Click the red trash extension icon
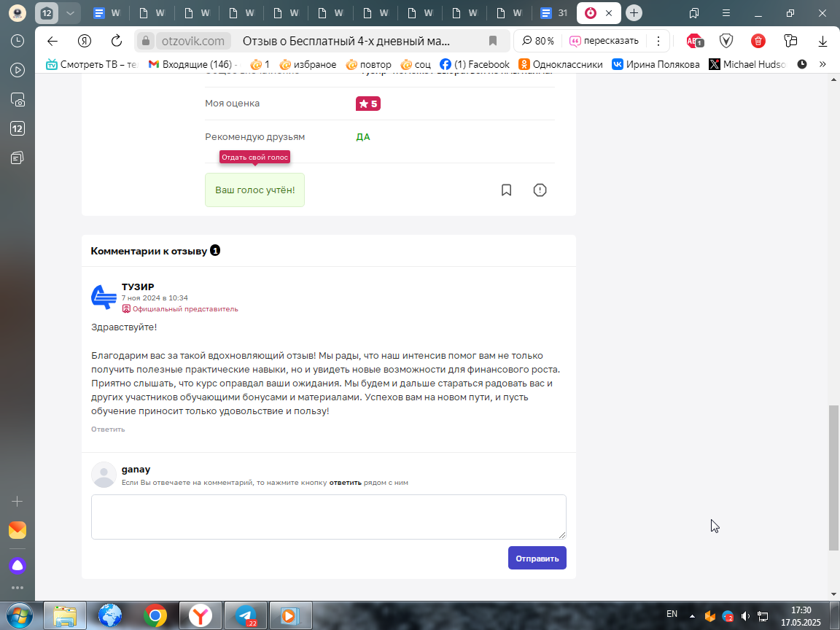840x630 pixels. pyautogui.click(x=758, y=41)
